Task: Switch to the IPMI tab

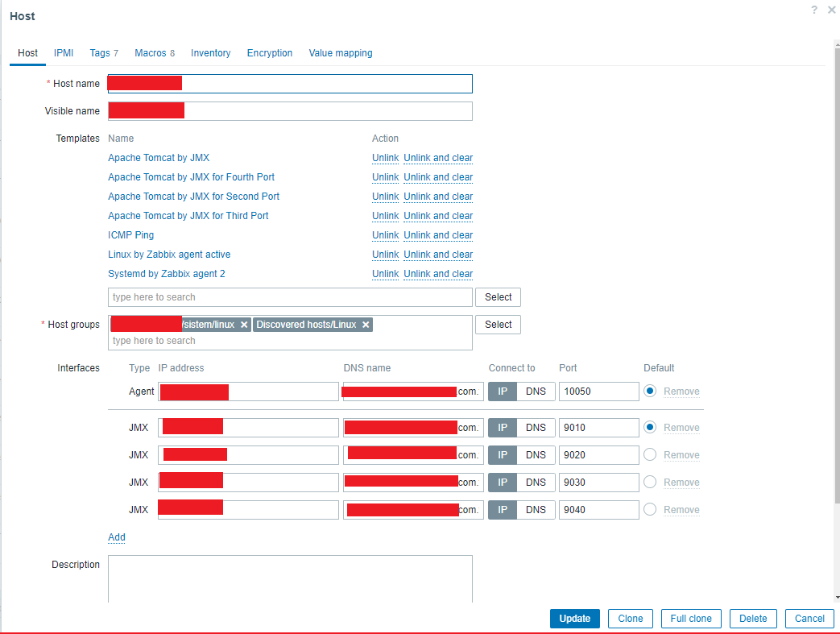Action: click(x=63, y=53)
